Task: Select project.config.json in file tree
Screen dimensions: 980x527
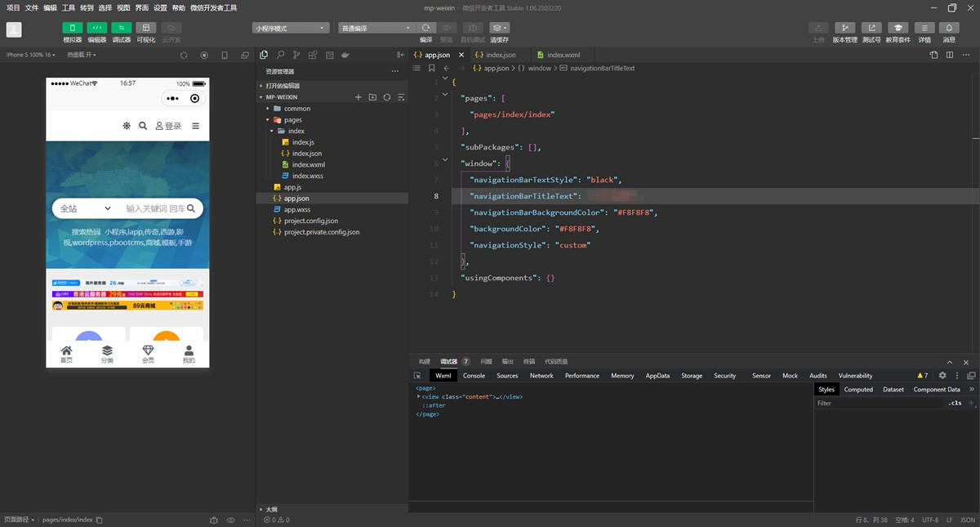Action: click(310, 221)
